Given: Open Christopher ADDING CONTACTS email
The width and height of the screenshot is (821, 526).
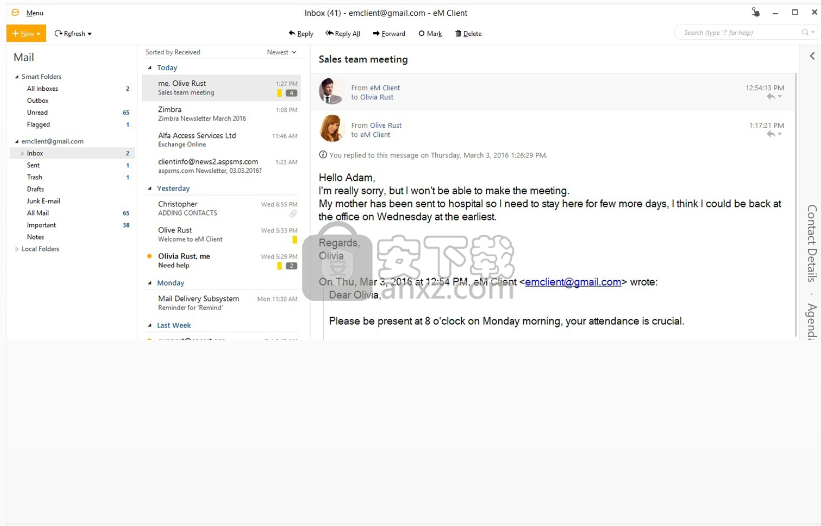Looking at the screenshot, I should point(221,208).
